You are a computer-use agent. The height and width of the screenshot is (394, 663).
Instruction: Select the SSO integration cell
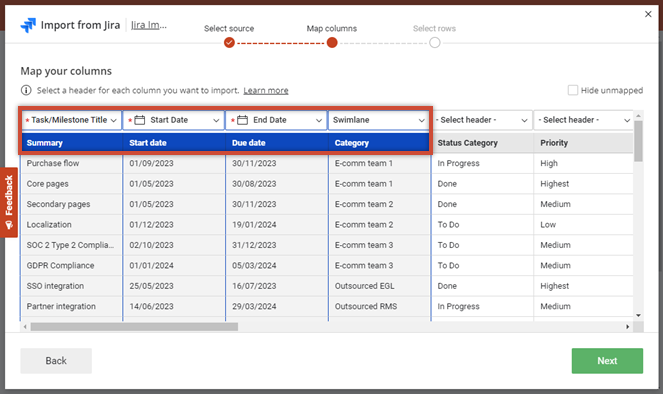71,286
